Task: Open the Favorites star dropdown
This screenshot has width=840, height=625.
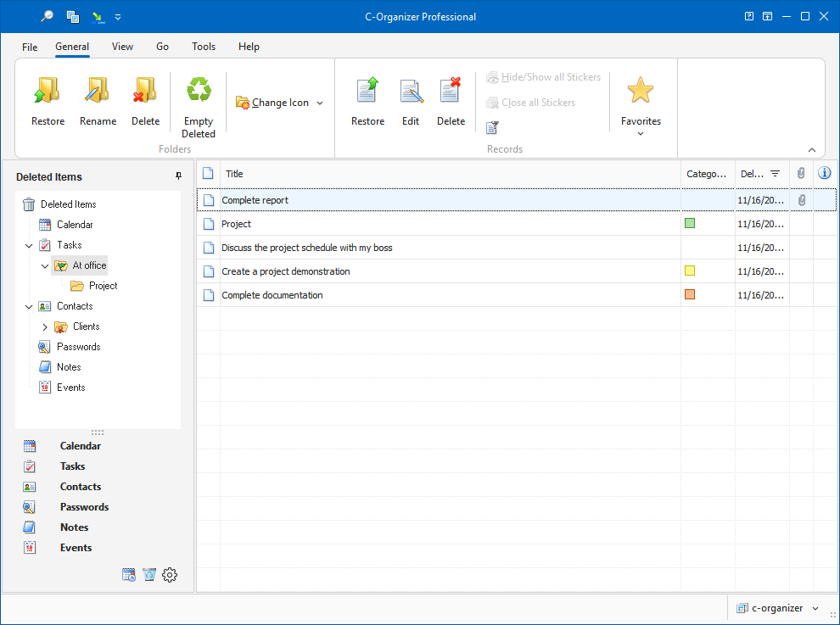Action: coord(641,106)
